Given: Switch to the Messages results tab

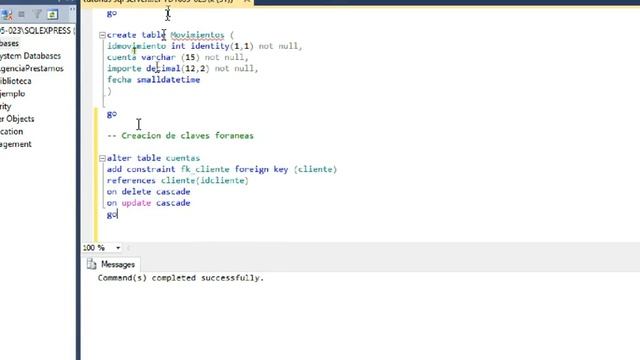Looking at the screenshot, I should (111, 264).
